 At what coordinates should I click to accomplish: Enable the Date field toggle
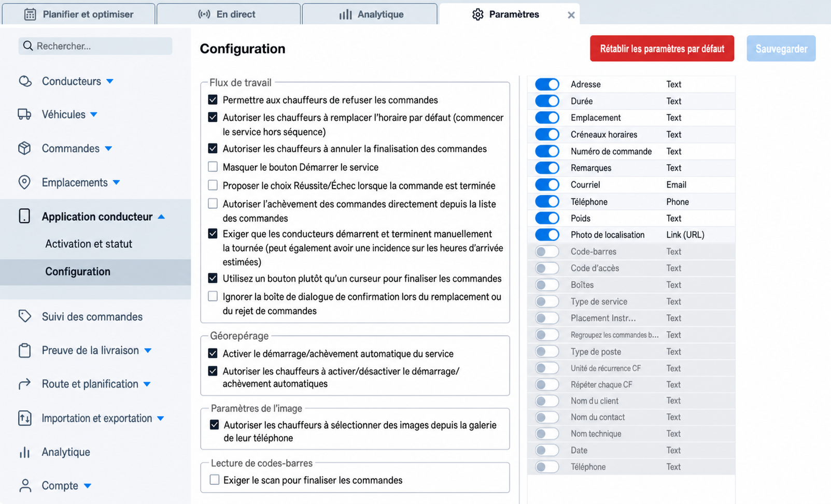pyautogui.click(x=547, y=450)
